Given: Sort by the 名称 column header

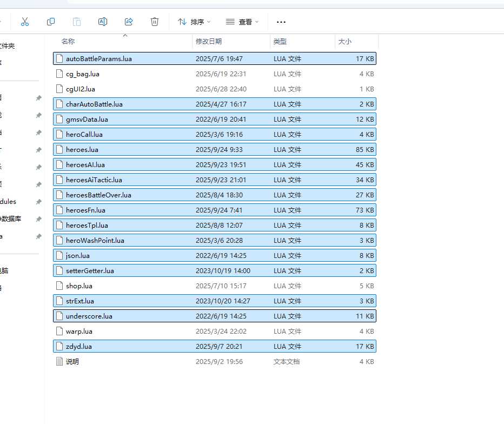Looking at the screenshot, I should click(68, 42).
